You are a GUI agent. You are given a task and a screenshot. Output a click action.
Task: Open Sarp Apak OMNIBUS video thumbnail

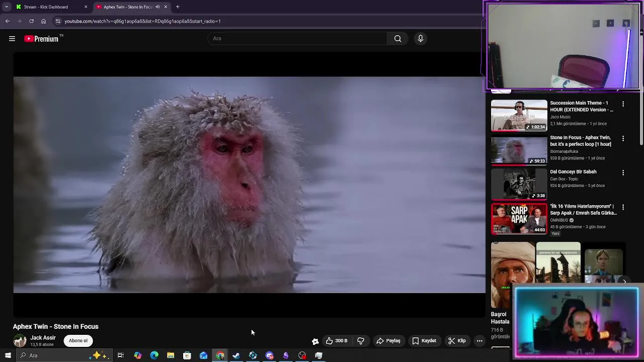pyautogui.click(x=519, y=219)
